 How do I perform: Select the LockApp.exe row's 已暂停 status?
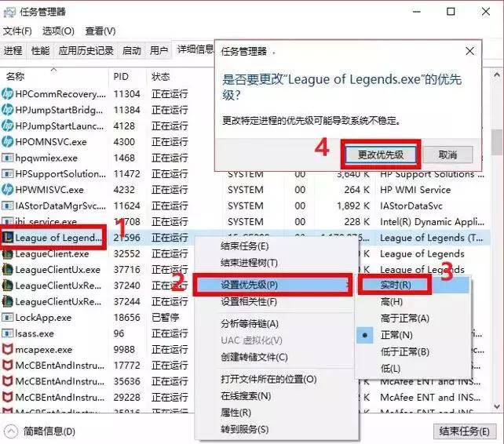pos(165,318)
